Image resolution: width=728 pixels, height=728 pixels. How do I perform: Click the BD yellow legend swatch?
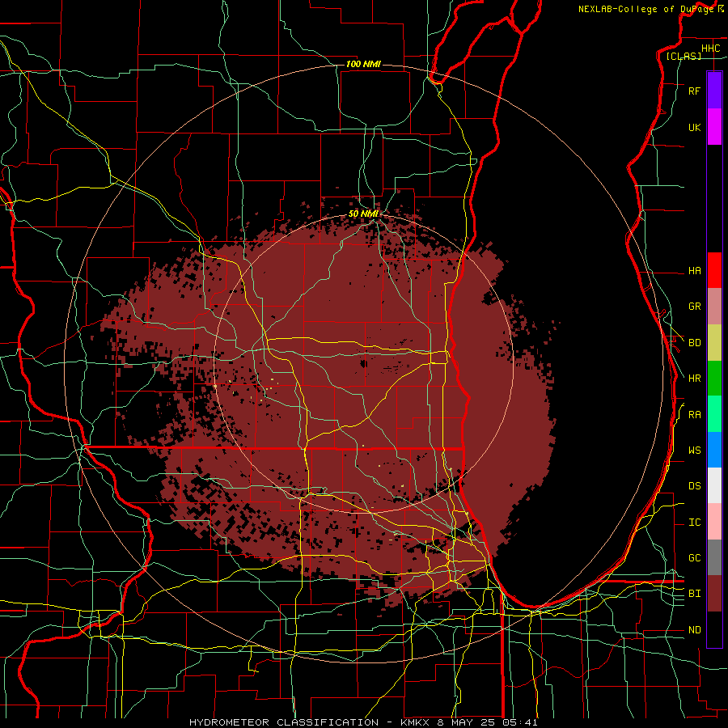tap(714, 343)
